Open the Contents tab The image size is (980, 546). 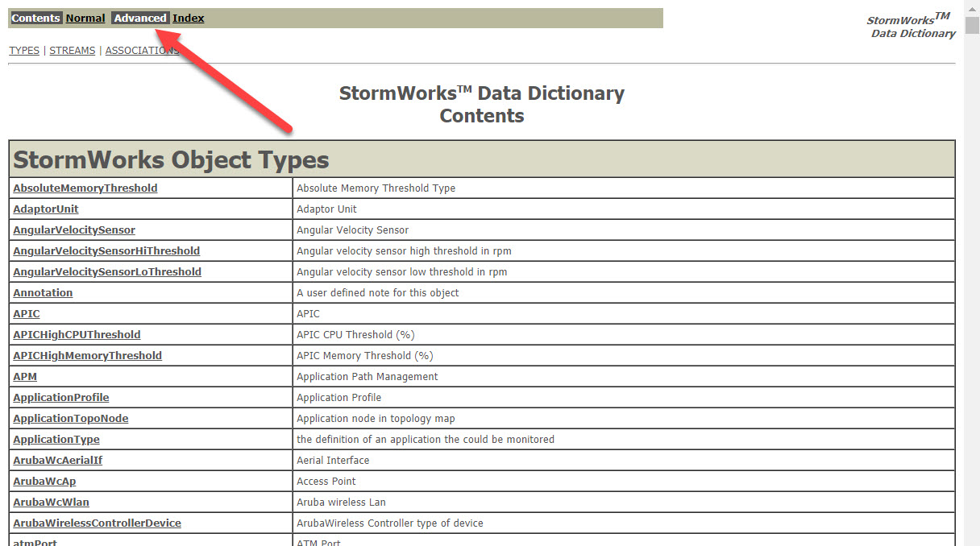click(36, 18)
